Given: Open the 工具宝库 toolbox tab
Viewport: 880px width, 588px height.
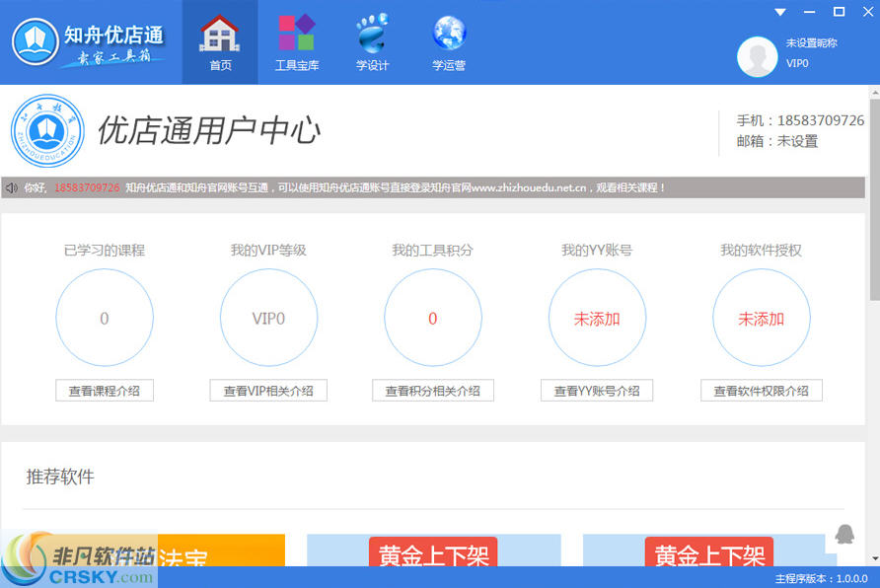Looking at the screenshot, I should coord(296,42).
